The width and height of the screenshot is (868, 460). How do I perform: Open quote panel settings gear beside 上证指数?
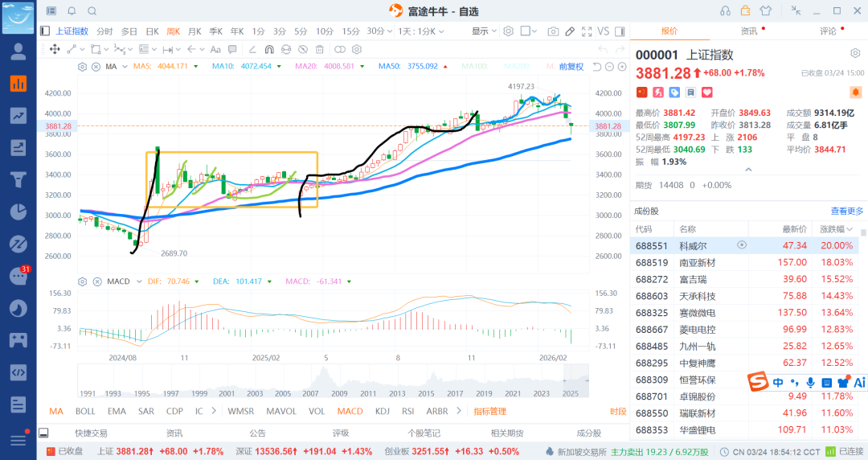pyautogui.click(x=855, y=53)
